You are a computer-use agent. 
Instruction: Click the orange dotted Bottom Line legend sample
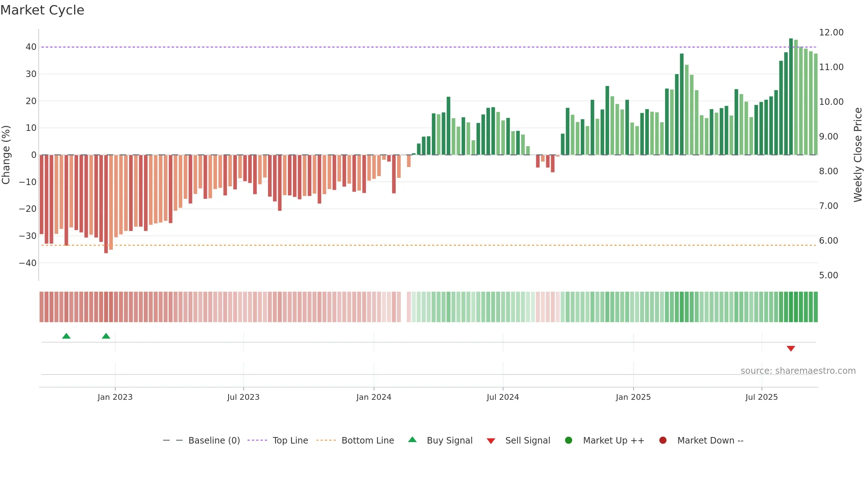click(326, 440)
